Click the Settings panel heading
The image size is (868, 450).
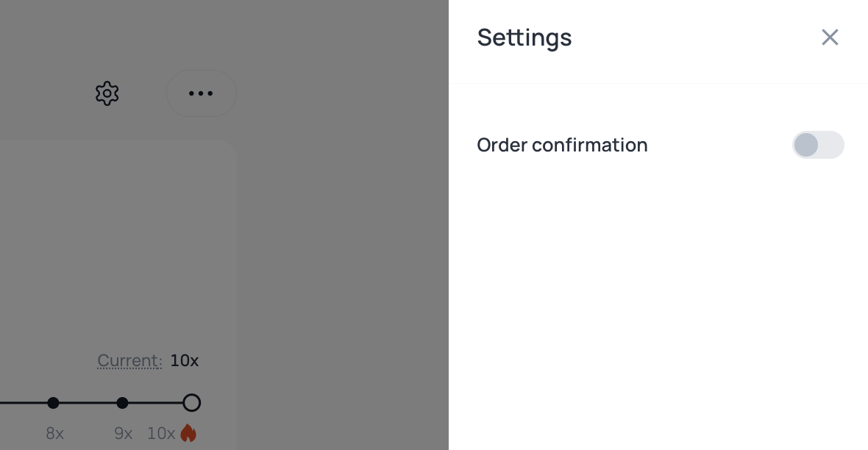[x=524, y=37]
